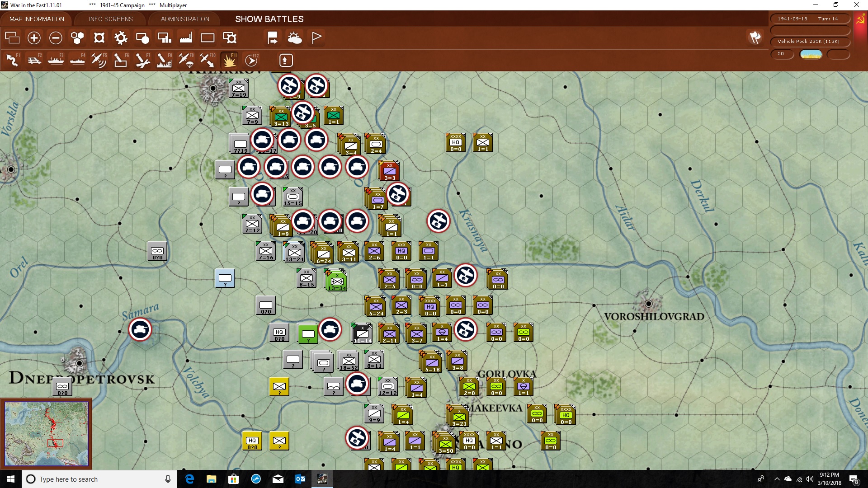Click the zoom in plus icon

coord(34,38)
